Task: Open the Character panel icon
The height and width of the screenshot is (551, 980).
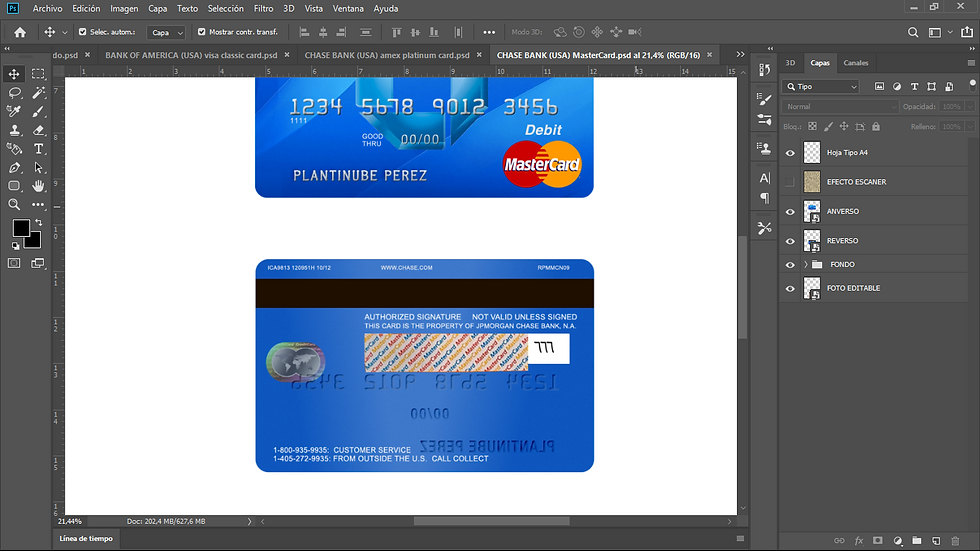Action: (764, 179)
